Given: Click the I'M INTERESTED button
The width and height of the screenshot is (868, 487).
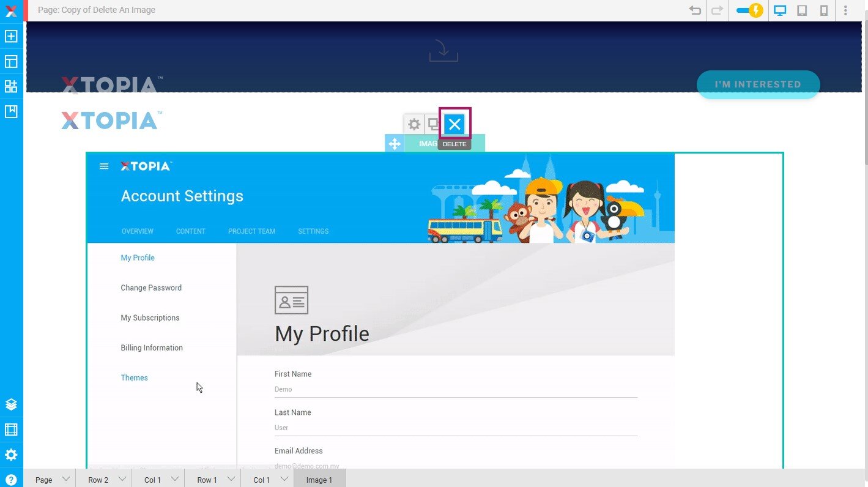Looking at the screenshot, I should pos(758,84).
